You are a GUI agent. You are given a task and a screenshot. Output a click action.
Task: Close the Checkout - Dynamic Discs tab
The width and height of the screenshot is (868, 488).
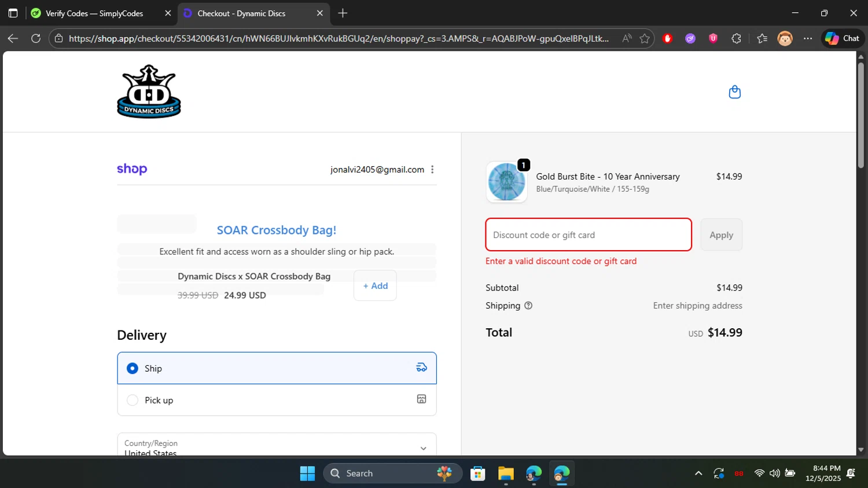[319, 13]
